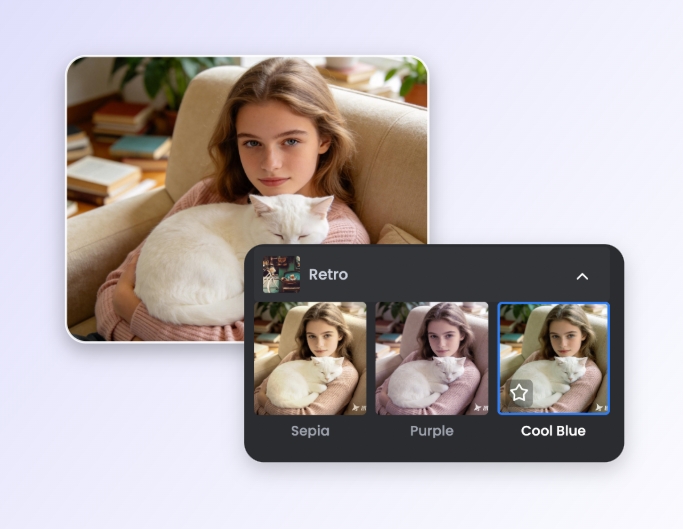
Task: Apply the Sepia filter thumbnail
Action: [x=310, y=358]
